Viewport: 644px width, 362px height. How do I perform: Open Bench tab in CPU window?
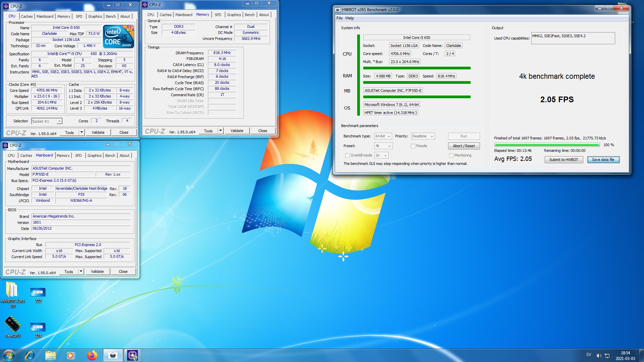tap(111, 16)
